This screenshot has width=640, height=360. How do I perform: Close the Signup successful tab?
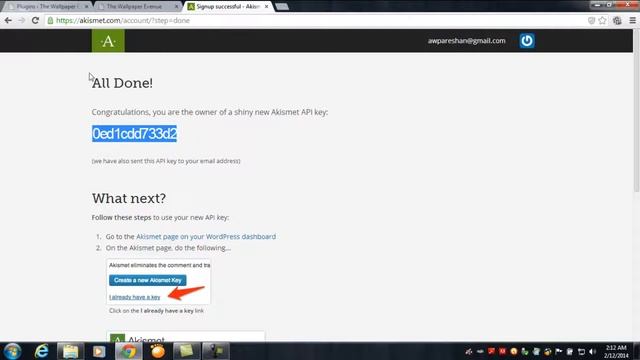pos(266,7)
